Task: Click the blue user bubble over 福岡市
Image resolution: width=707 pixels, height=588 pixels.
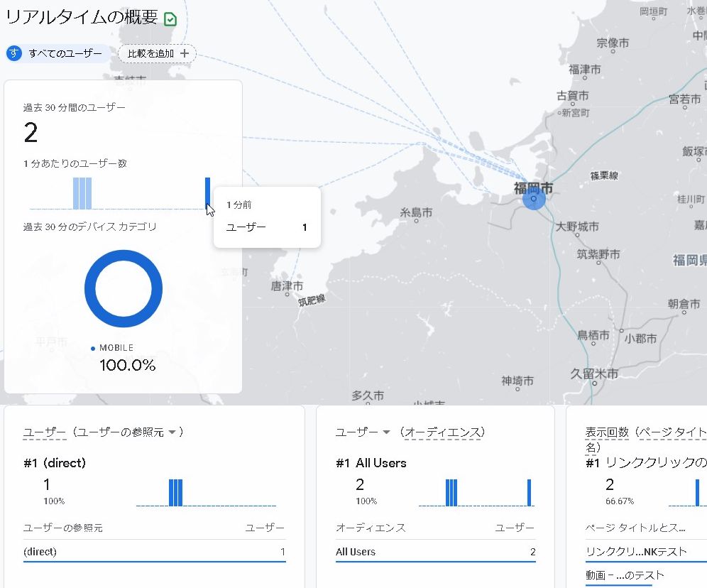Action: pos(534,199)
